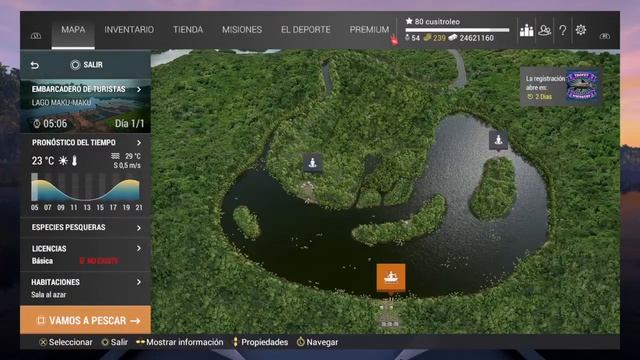
Task: Click Mostrar información hint
Action: point(180,342)
